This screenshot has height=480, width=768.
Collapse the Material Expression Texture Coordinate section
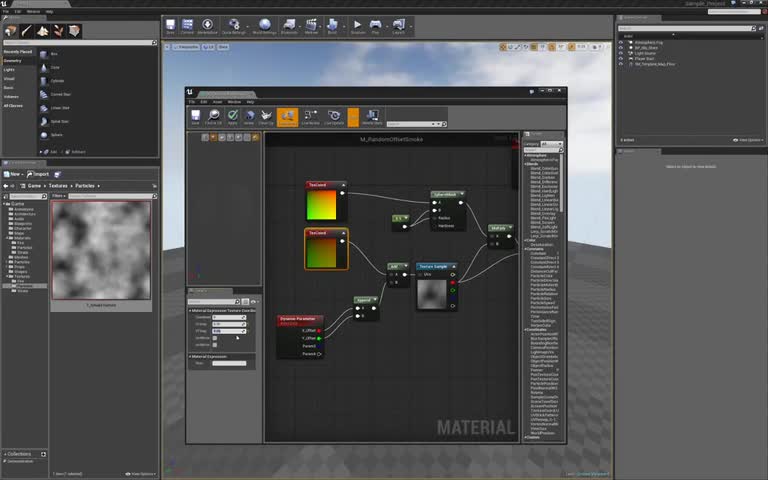[191, 310]
